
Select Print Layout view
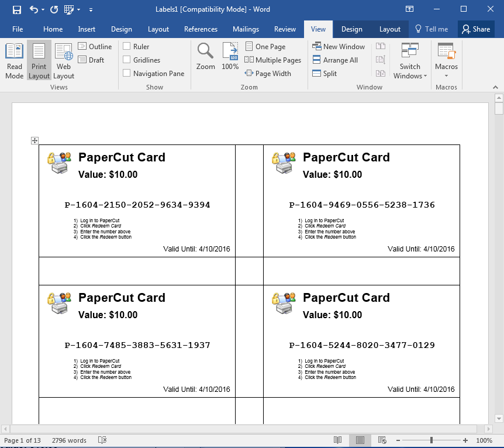point(39,61)
